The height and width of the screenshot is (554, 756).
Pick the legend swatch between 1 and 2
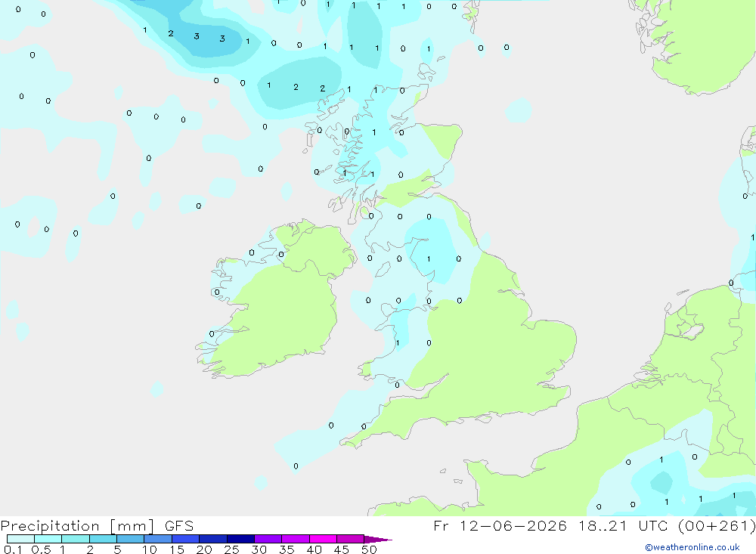pyautogui.click(x=75, y=539)
